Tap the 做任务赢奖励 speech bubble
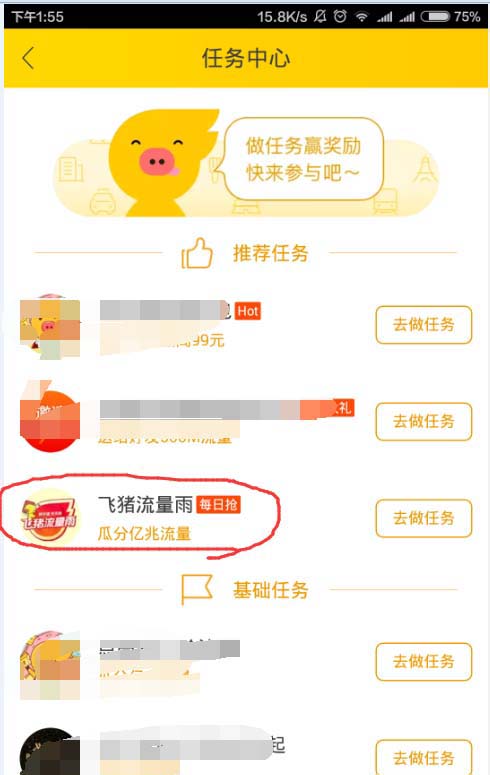The height and width of the screenshot is (775, 490). pyautogui.click(x=304, y=159)
